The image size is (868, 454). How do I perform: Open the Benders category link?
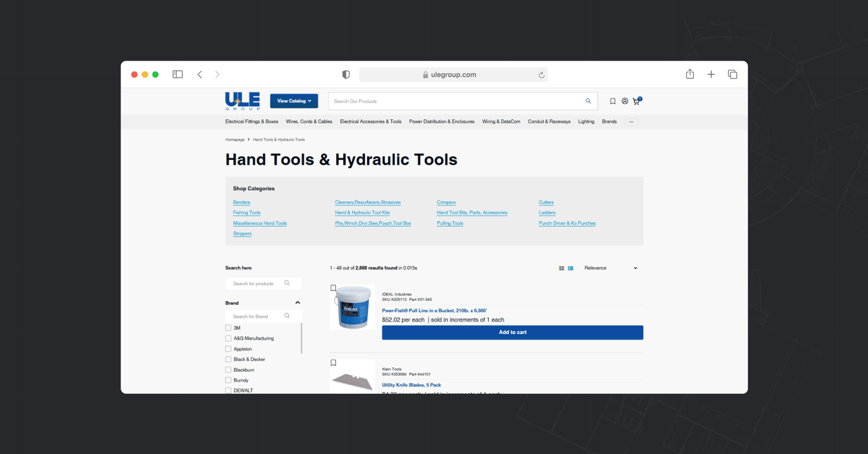point(241,202)
